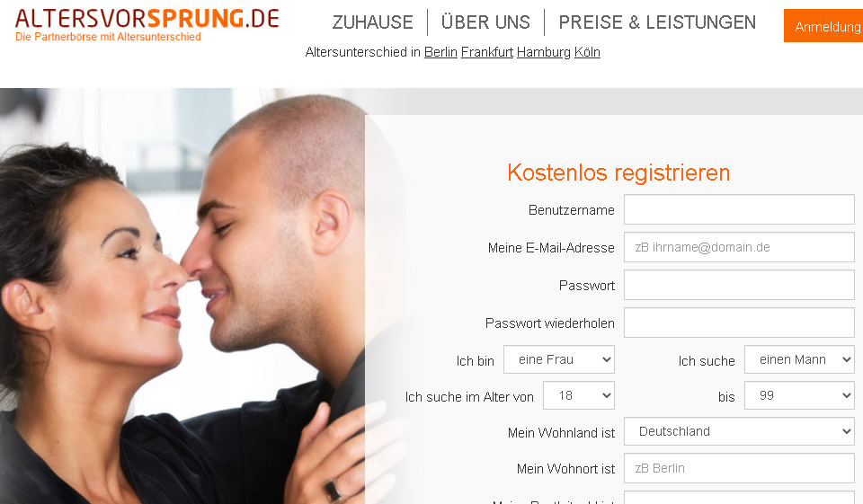Open the minimum age 18 dropdown
Viewport: 863px width, 504px height.
point(578,395)
